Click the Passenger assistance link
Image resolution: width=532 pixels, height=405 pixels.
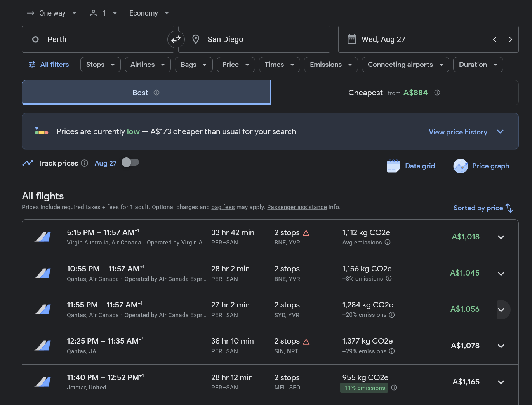(x=297, y=207)
